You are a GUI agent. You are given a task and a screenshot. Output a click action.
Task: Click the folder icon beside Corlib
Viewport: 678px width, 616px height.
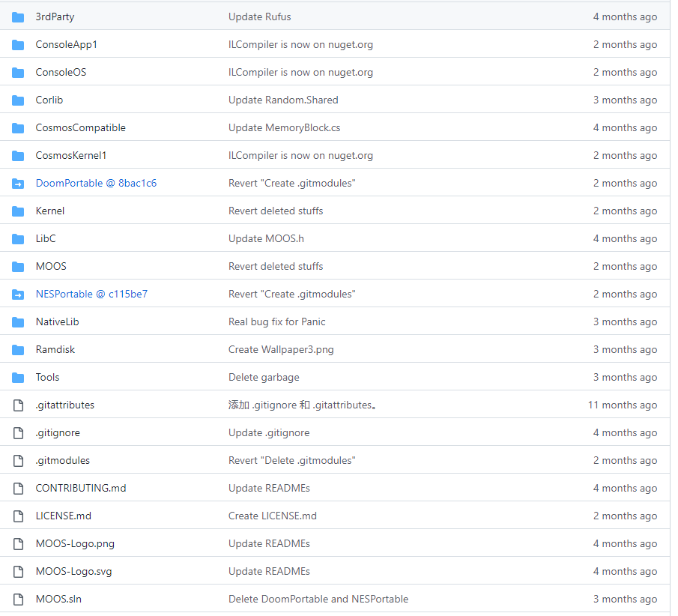[x=18, y=100]
